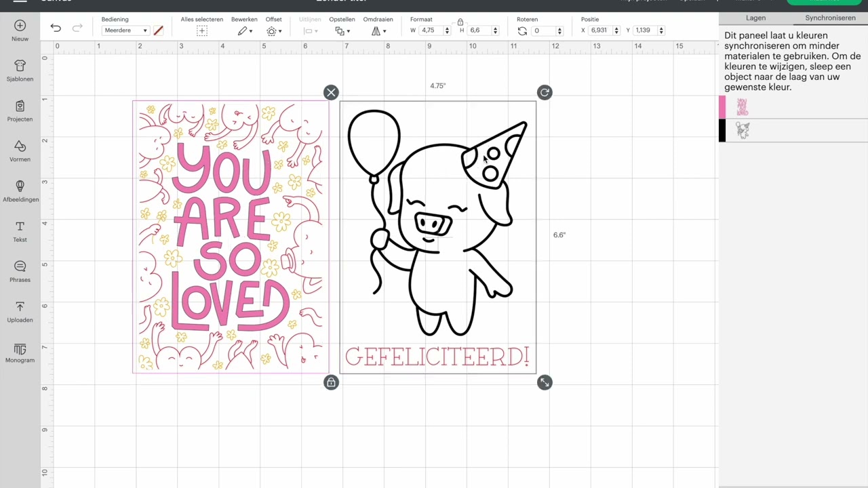Open the Uploaden upload tool
Image resolution: width=868 pixels, height=488 pixels.
coord(20,312)
